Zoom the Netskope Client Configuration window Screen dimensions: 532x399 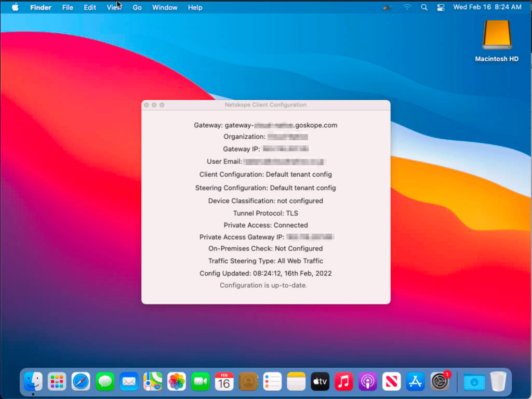162,105
